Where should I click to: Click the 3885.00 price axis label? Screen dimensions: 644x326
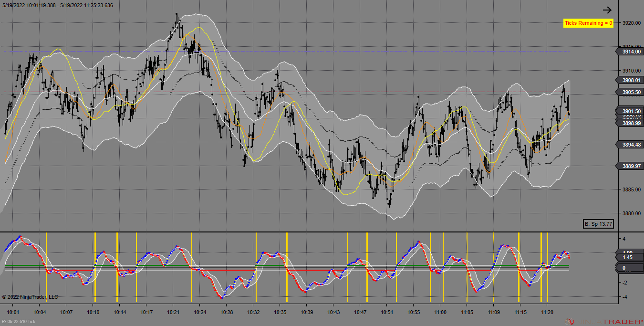(x=631, y=189)
